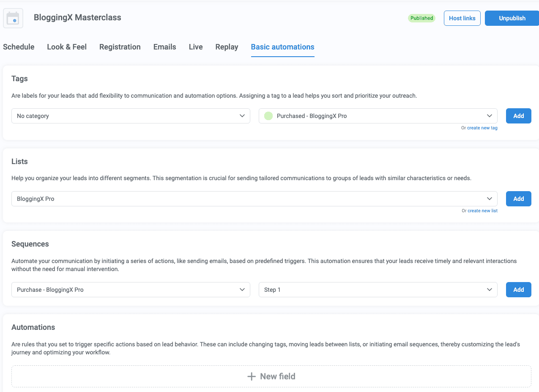Add a New field automation
The height and width of the screenshot is (392, 539).
271,376
